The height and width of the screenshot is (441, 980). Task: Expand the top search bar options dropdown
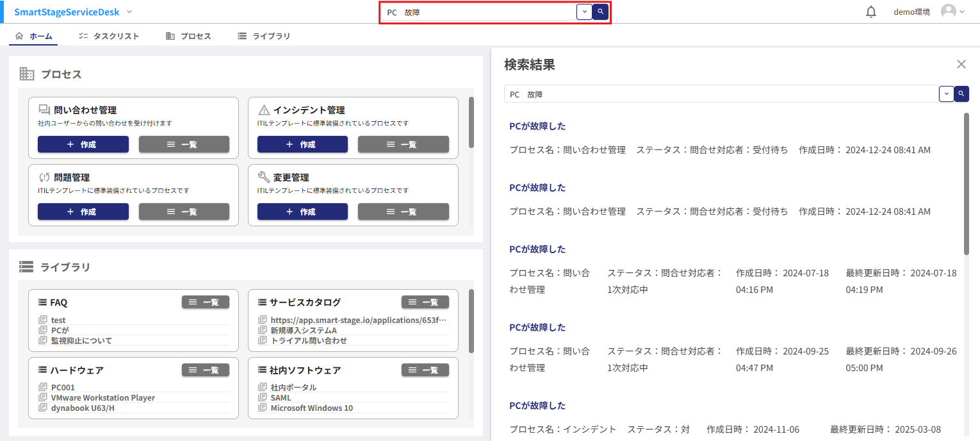tap(584, 12)
